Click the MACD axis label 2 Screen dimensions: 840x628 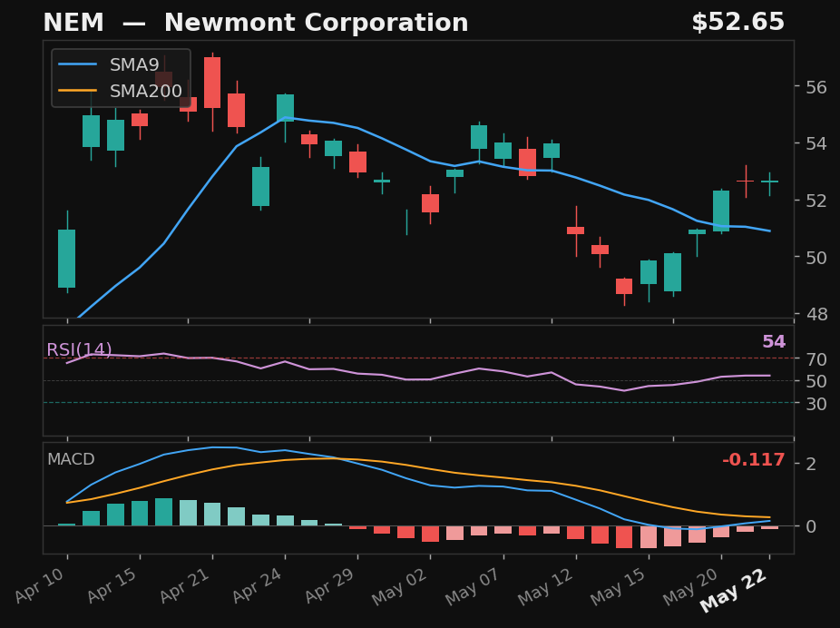[x=811, y=464]
